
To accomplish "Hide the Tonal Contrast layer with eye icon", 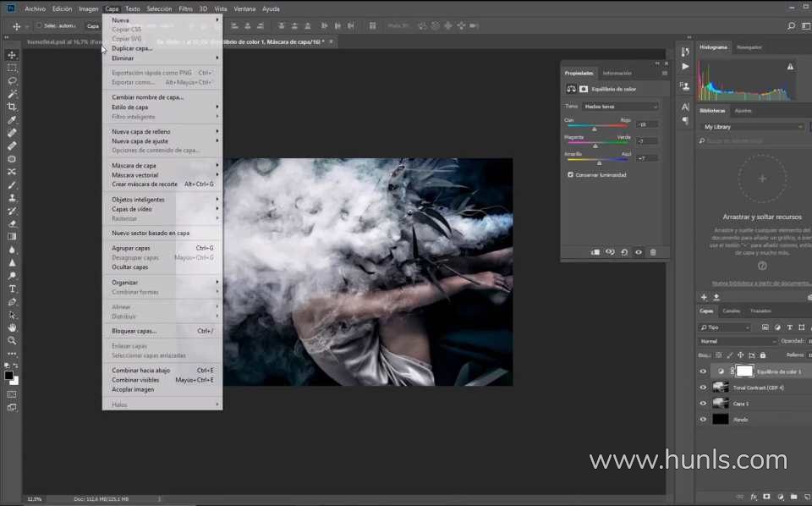I will [x=703, y=388].
